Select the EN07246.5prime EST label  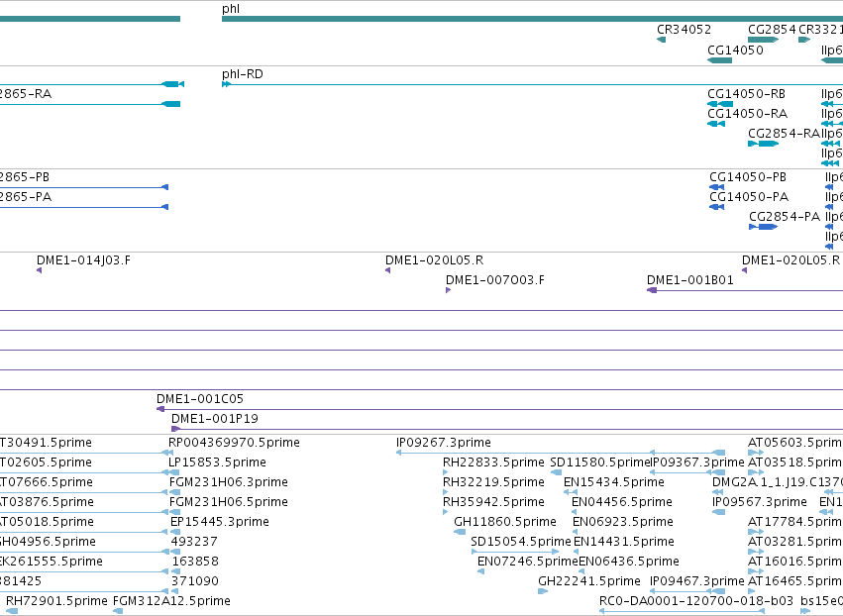click(x=528, y=562)
